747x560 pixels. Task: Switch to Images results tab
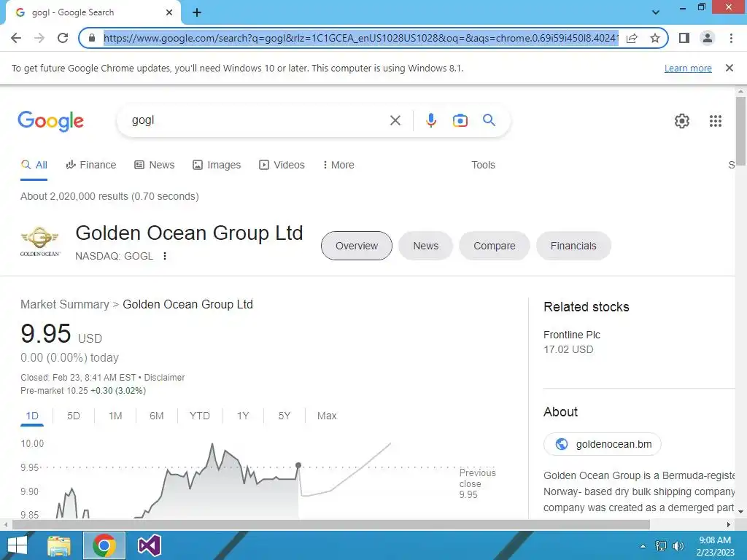pos(217,166)
